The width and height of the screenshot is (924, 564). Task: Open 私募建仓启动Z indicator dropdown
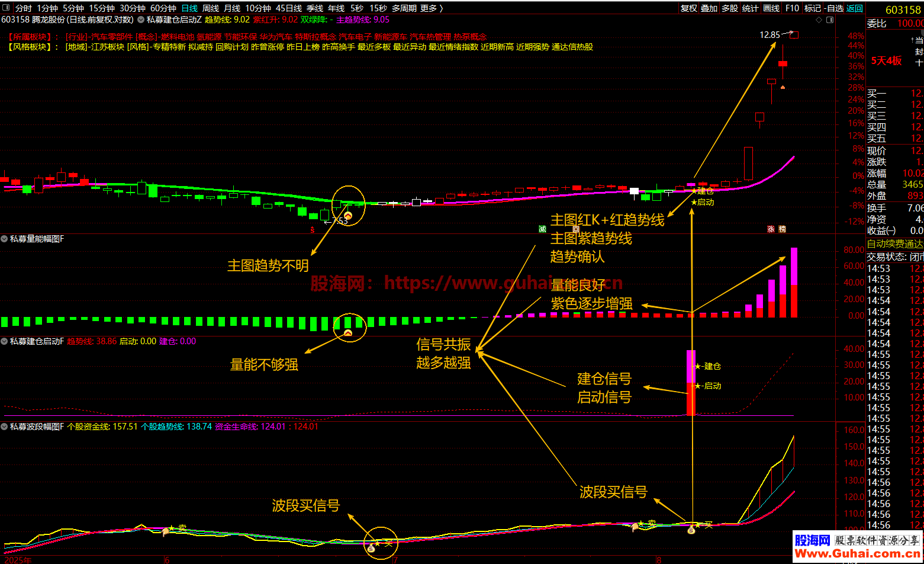click(x=140, y=20)
